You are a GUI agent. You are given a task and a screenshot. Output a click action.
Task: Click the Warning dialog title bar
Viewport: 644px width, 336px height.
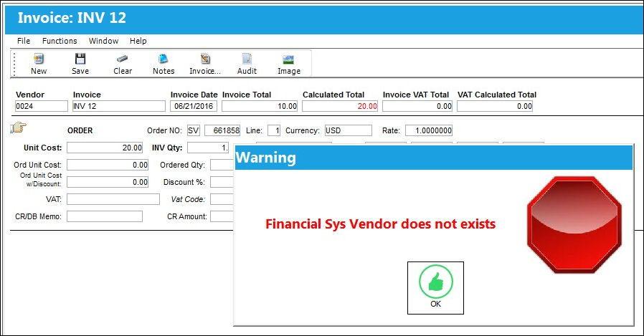tap(434, 158)
